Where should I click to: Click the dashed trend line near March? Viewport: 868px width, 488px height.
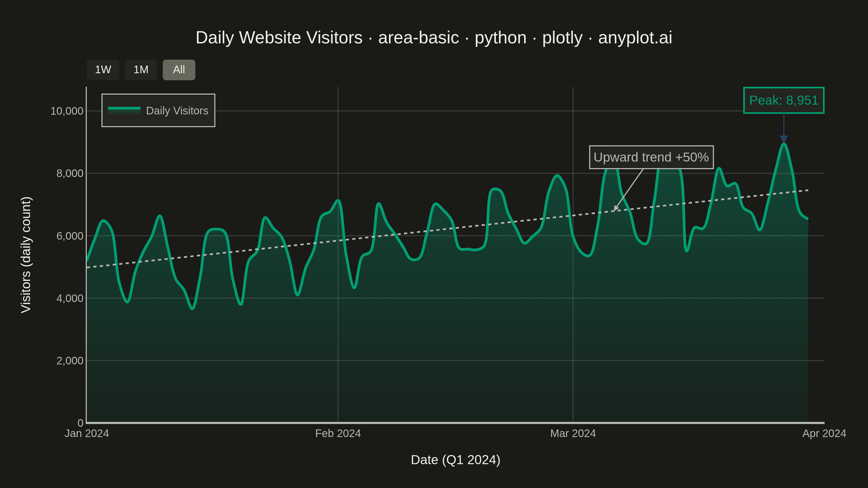click(573, 216)
